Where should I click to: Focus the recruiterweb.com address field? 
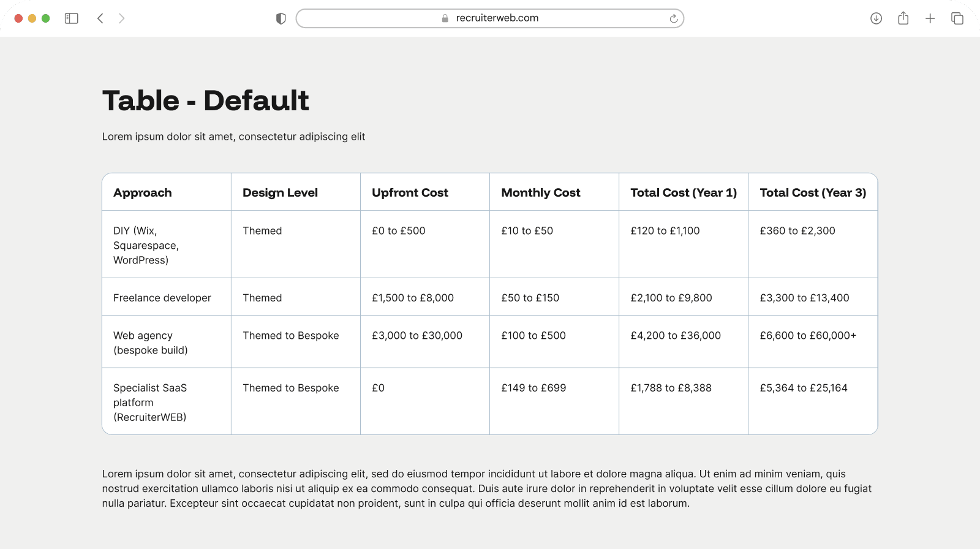[x=490, y=18]
